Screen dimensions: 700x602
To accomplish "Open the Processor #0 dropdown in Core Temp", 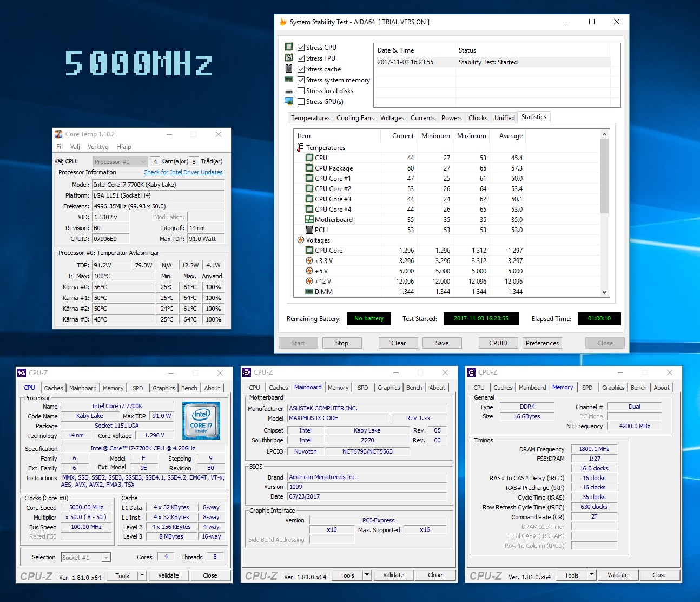I will click(x=143, y=161).
